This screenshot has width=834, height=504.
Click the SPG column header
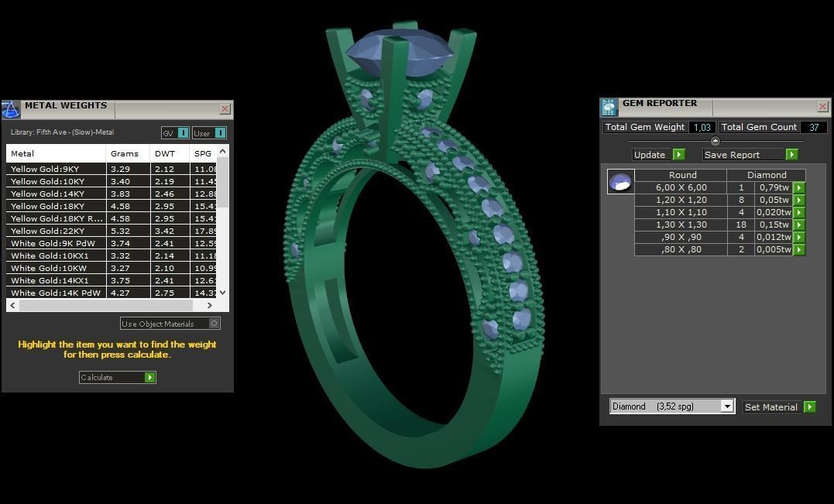click(203, 153)
